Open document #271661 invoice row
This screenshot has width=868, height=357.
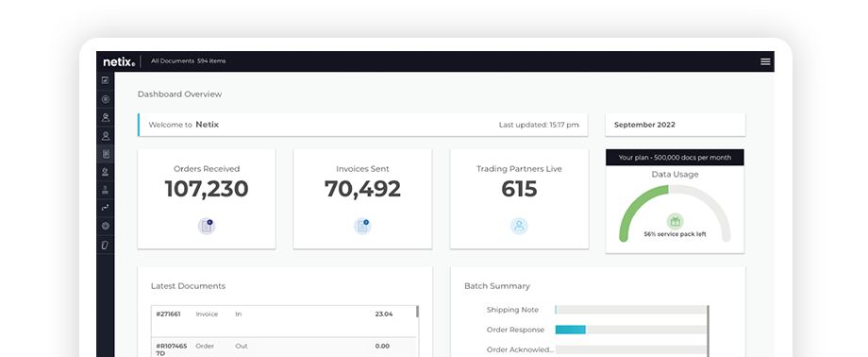click(283, 321)
